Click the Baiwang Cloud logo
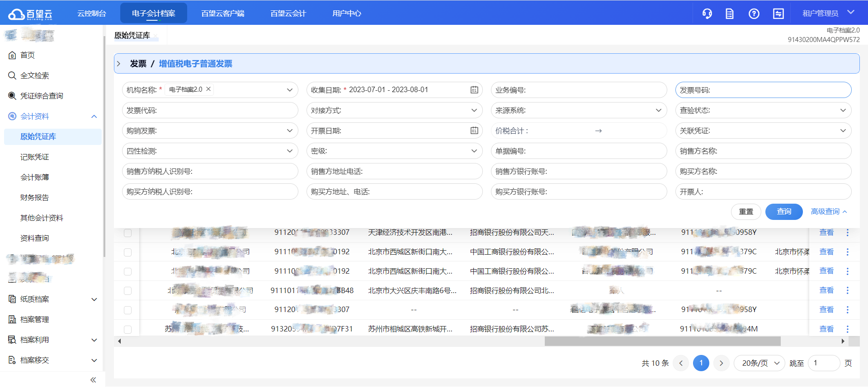The image size is (868, 387). click(30, 14)
